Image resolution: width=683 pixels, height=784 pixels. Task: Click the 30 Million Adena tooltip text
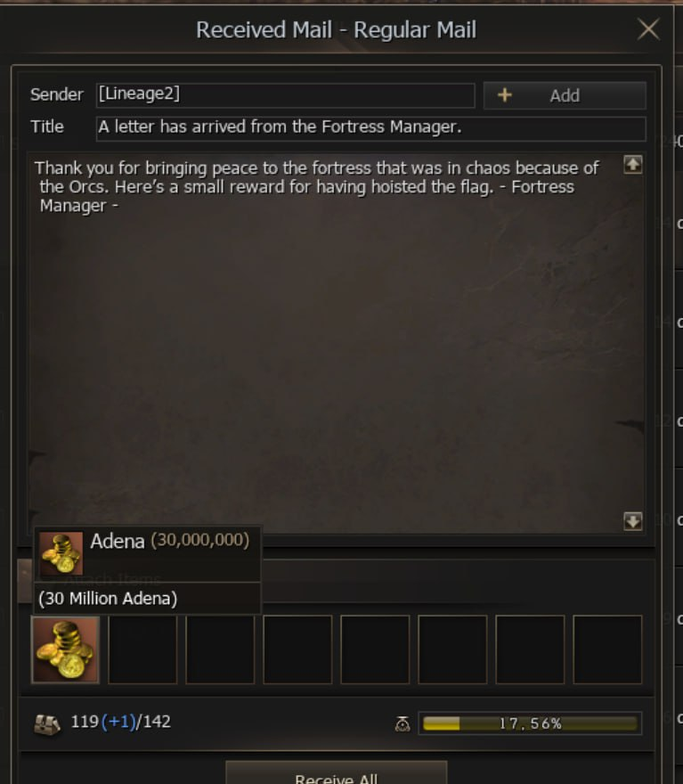pyautogui.click(x=108, y=599)
